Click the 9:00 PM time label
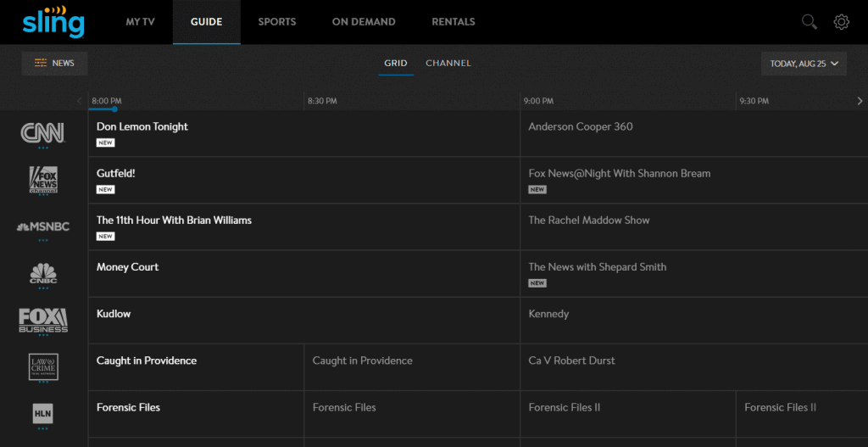This screenshot has height=447, width=868. click(x=538, y=101)
